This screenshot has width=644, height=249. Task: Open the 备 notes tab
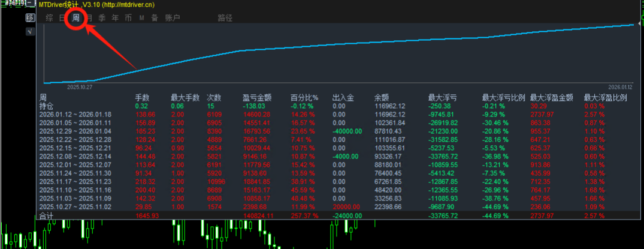pyautogui.click(x=155, y=18)
